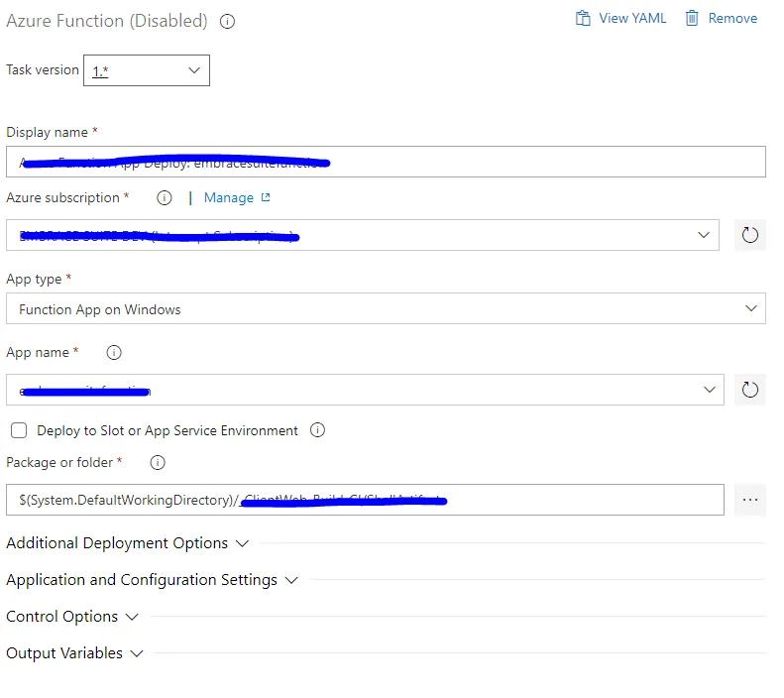The image size is (784, 698).
Task: Click the Azure subscription info icon
Action: pos(165,198)
